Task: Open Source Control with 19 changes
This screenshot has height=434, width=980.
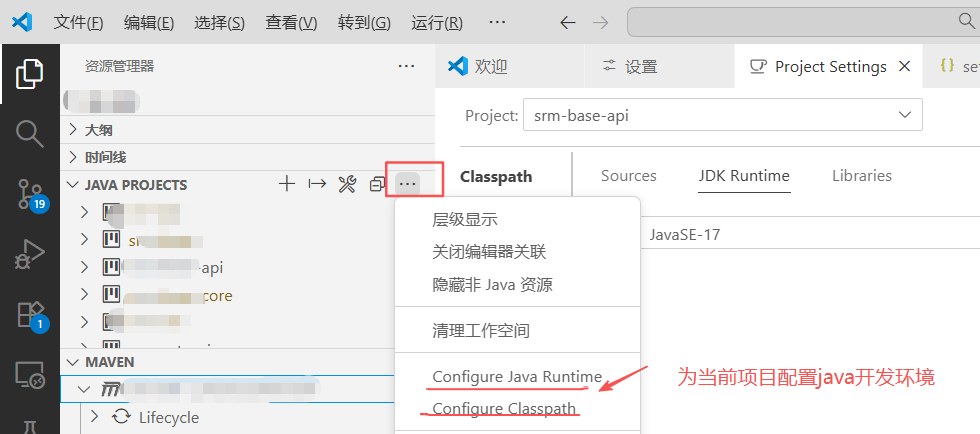Action: (x=30, y=194)
